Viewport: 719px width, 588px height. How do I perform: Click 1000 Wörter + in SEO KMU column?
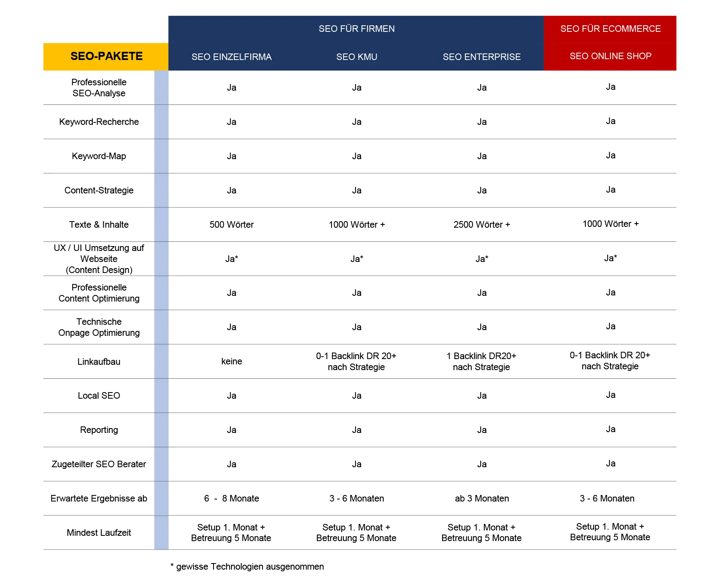[x=357, y=225]
